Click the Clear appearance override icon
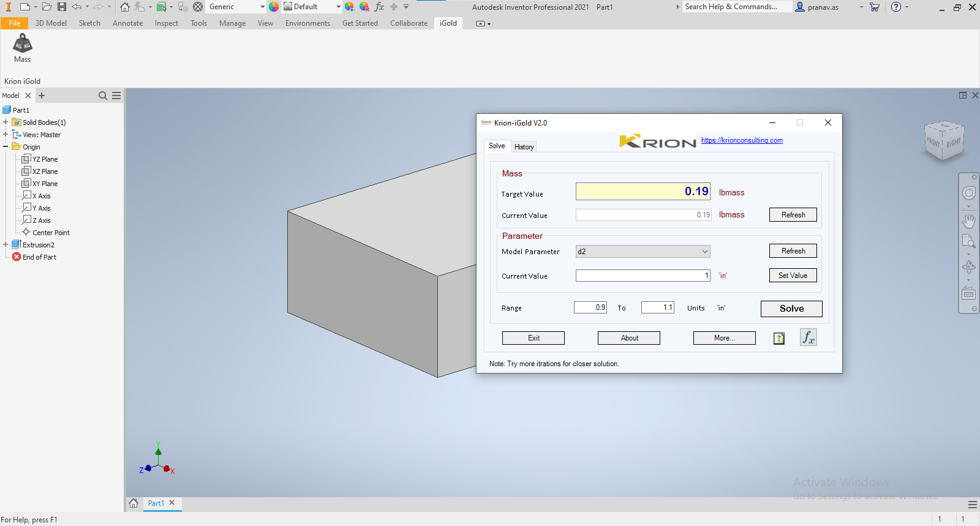Screen dimensions: 980x526 (364, 7)
